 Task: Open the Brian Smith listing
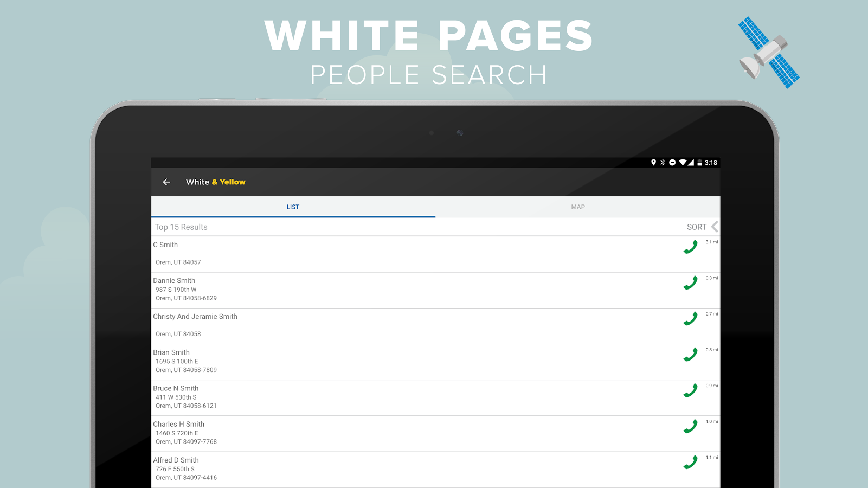point(435,362)
